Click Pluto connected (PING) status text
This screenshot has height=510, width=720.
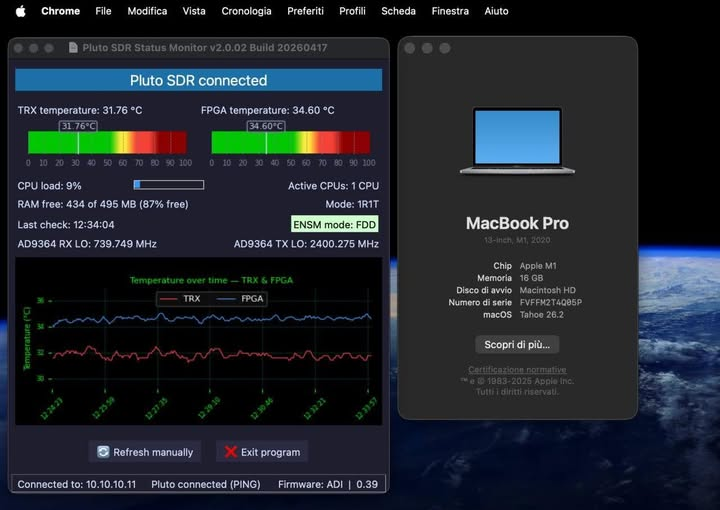206,484
